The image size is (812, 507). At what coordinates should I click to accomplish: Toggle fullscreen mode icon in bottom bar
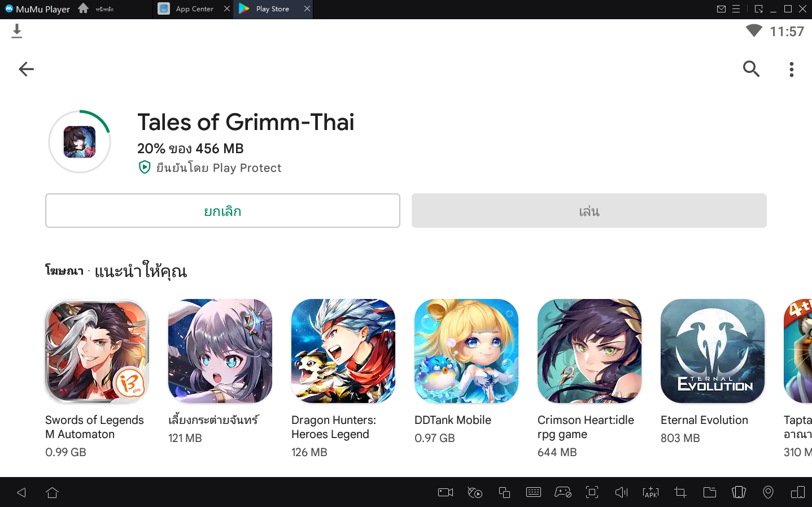coord(592,492)
